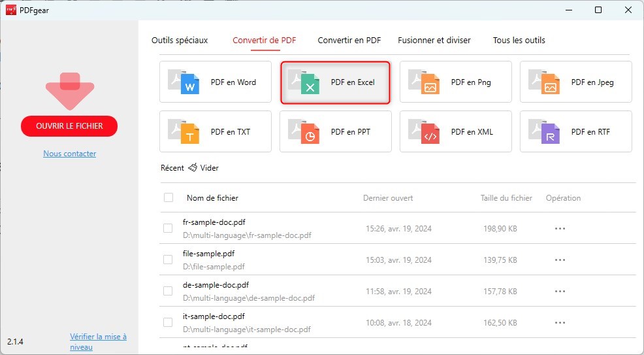Launch the PDF en Png converter icon

coord(424,82)
